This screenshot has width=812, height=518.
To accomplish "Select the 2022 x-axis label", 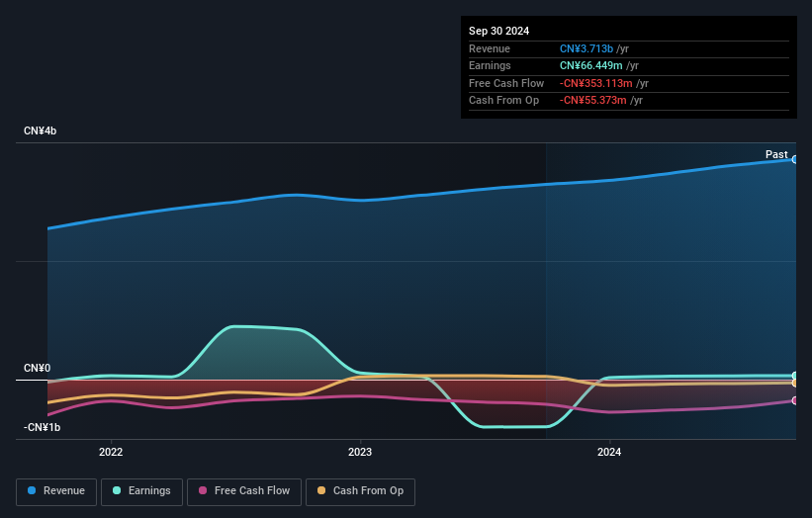I will (111, 452).
